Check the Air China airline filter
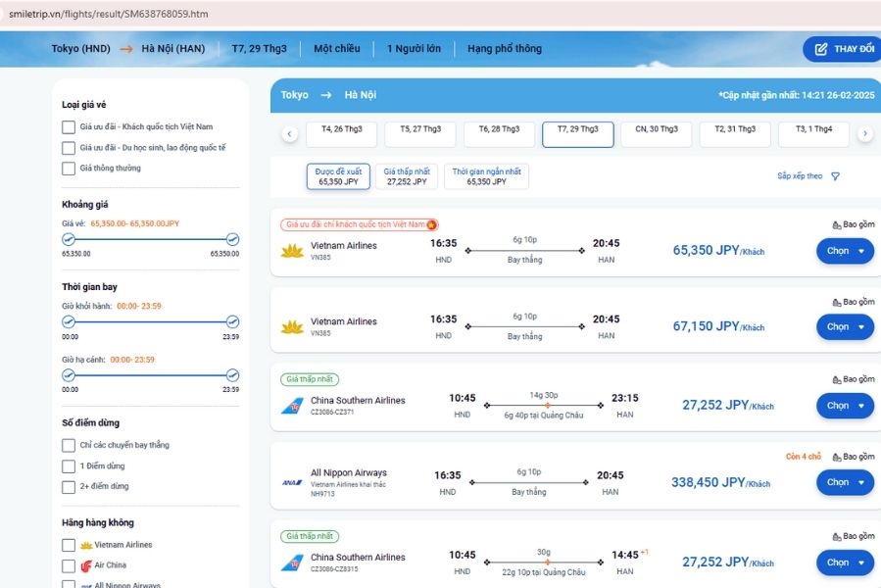 tap(69, 565)
